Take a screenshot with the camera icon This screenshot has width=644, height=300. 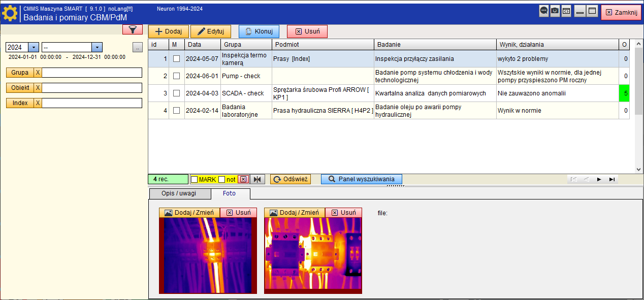coord(555,11)
